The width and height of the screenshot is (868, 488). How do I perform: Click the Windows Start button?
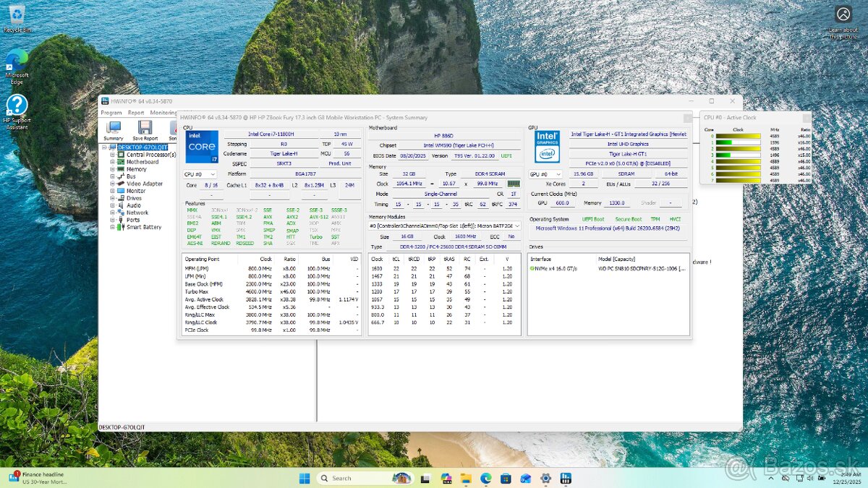click(x=303, y=478)
